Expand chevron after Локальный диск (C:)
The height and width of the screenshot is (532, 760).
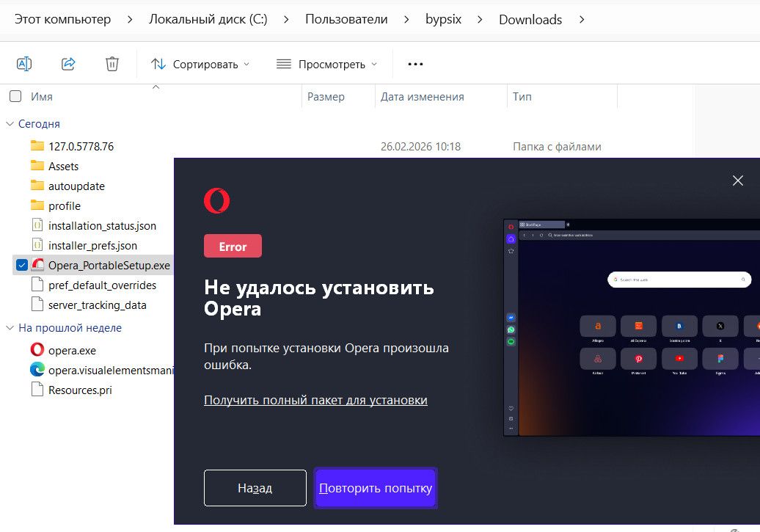(286, 19)
